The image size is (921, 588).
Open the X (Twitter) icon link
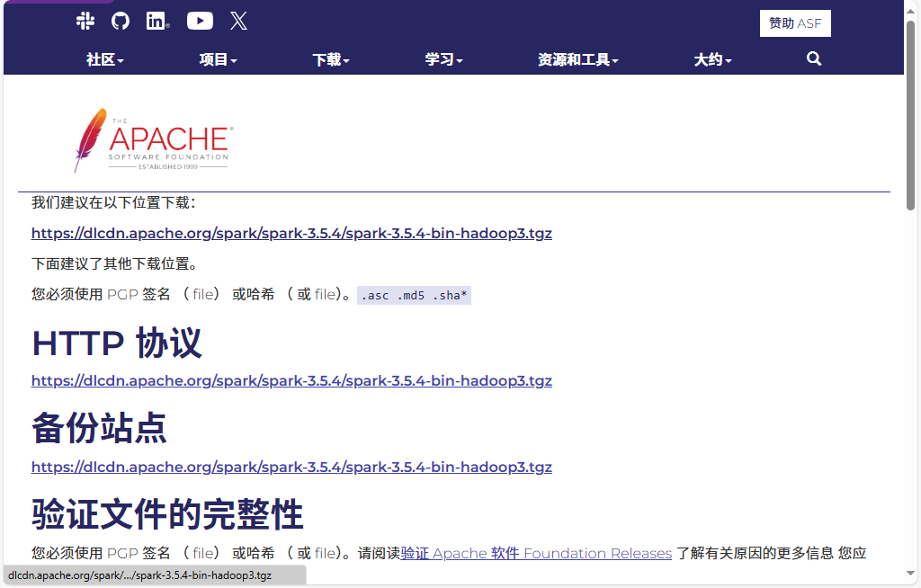238,22
